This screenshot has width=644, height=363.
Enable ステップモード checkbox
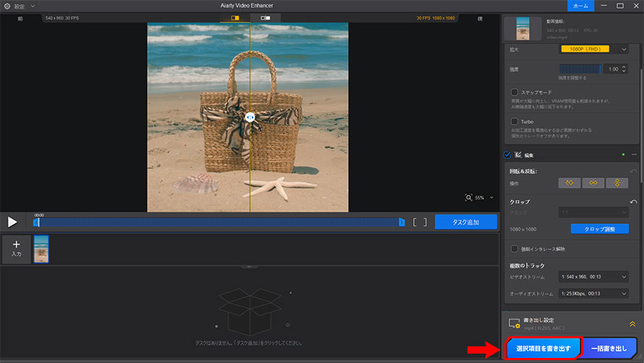pyautogui.click(x=514, y=92)
